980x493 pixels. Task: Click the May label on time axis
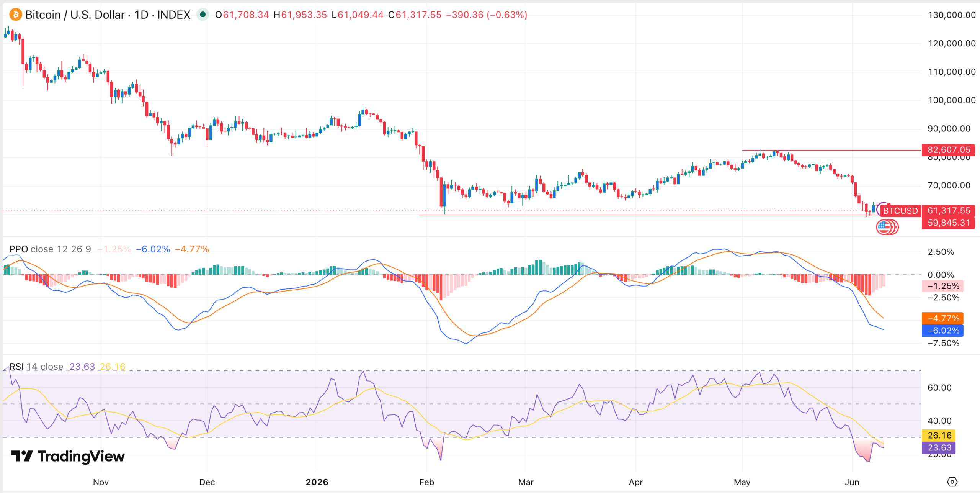point(742,482)
